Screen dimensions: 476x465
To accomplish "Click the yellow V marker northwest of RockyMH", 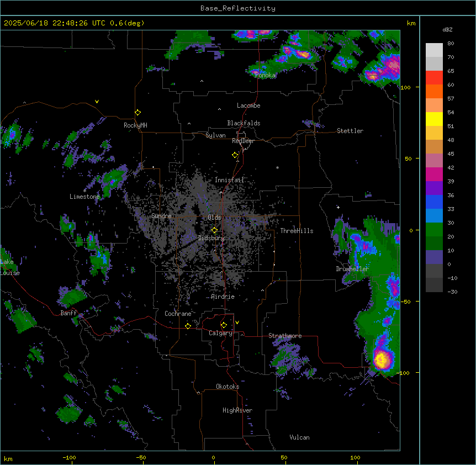I will point(97,102).
